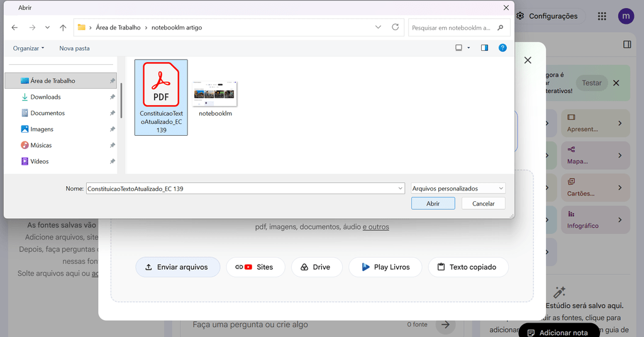Open the file dialog help icon

[502, 48]
